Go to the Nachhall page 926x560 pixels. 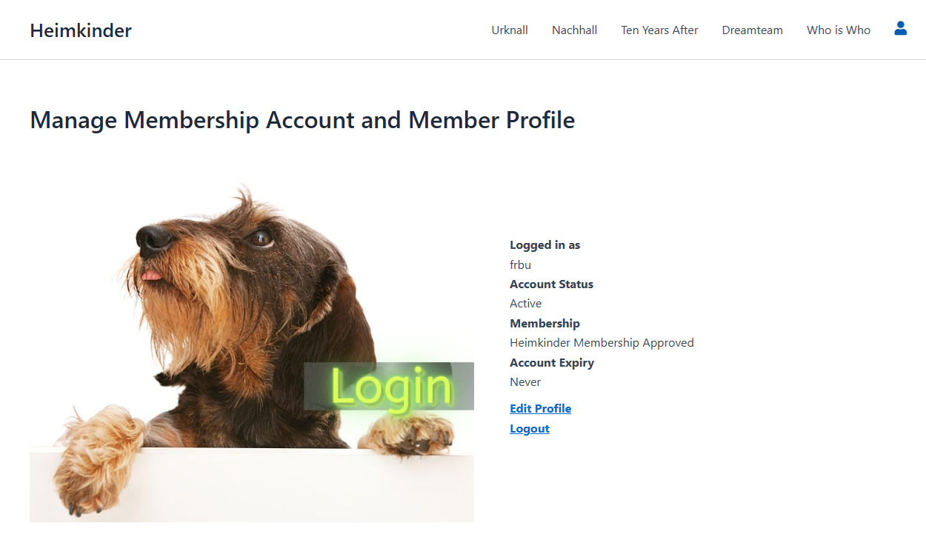[574, 30]
